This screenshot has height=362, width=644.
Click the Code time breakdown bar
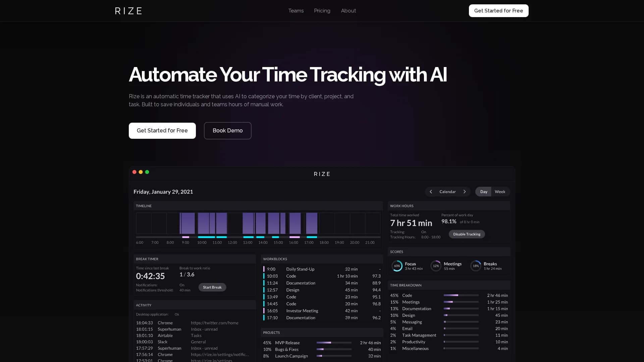(x=461, y=295)
